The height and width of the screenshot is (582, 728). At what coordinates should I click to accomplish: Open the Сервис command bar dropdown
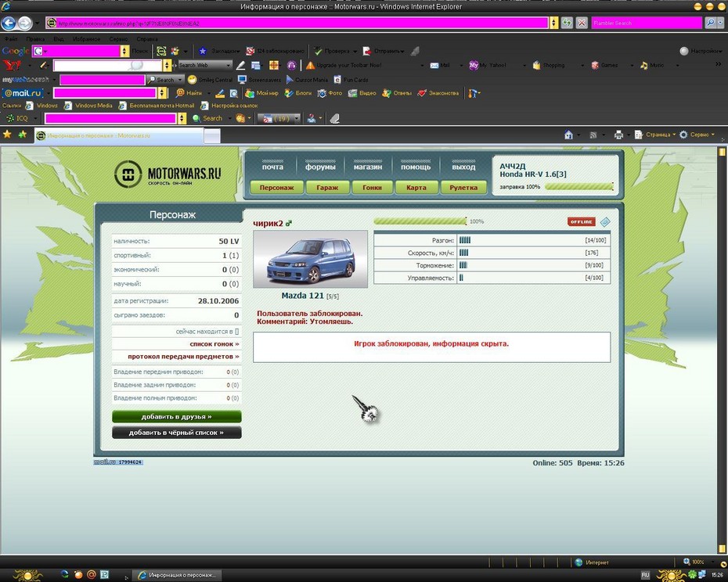(x=697, y=135)
